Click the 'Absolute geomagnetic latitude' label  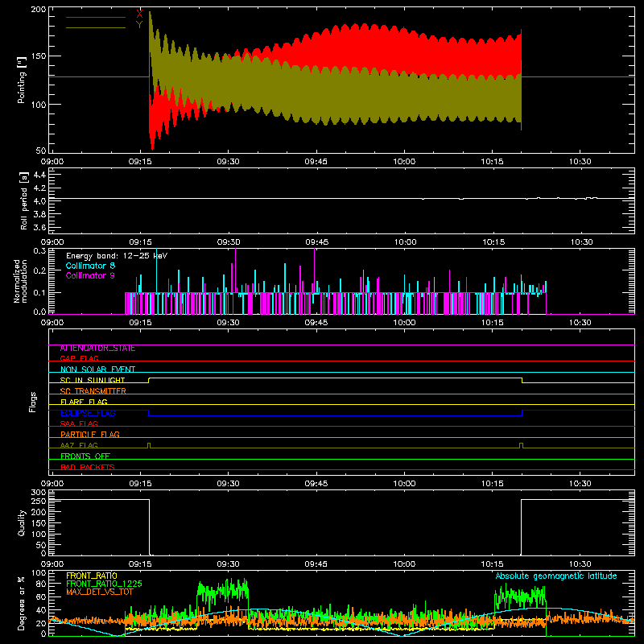[x=556, y=576]
